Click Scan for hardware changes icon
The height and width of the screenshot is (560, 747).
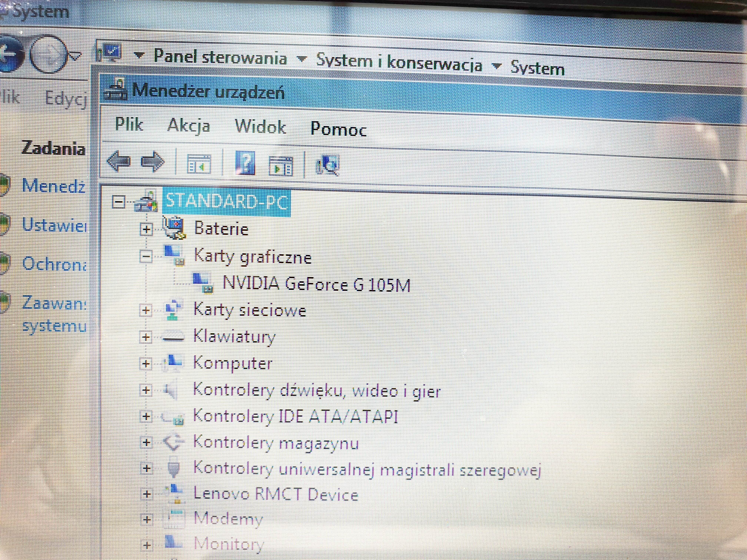[x=327, y=165]
